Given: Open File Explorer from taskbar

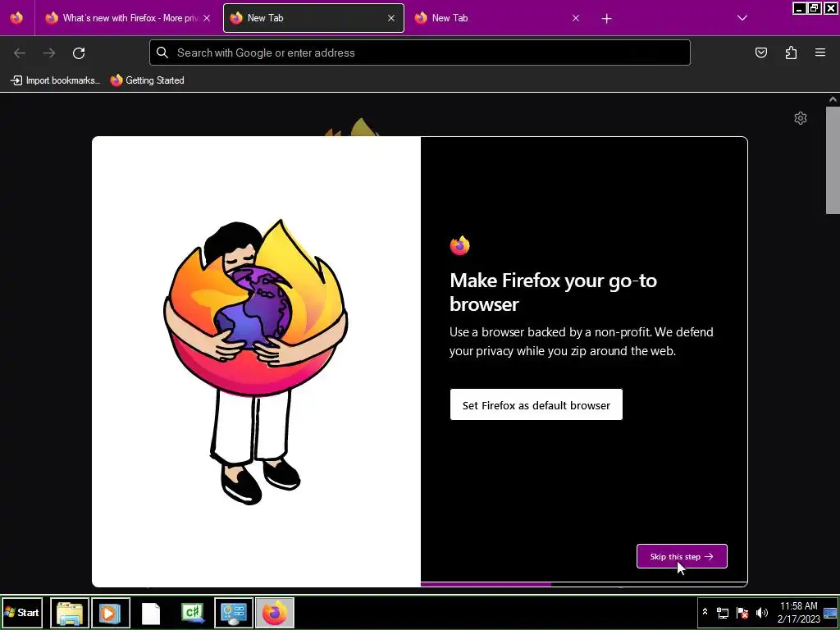Looking at the screenshot, I should pos(70,613).
